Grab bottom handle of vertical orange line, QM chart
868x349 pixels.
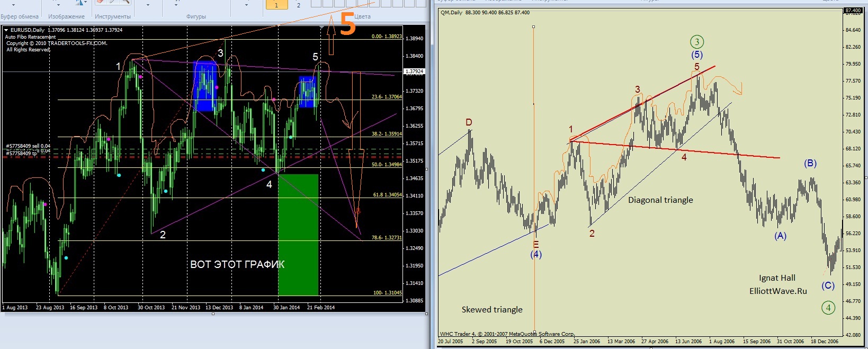534,332
